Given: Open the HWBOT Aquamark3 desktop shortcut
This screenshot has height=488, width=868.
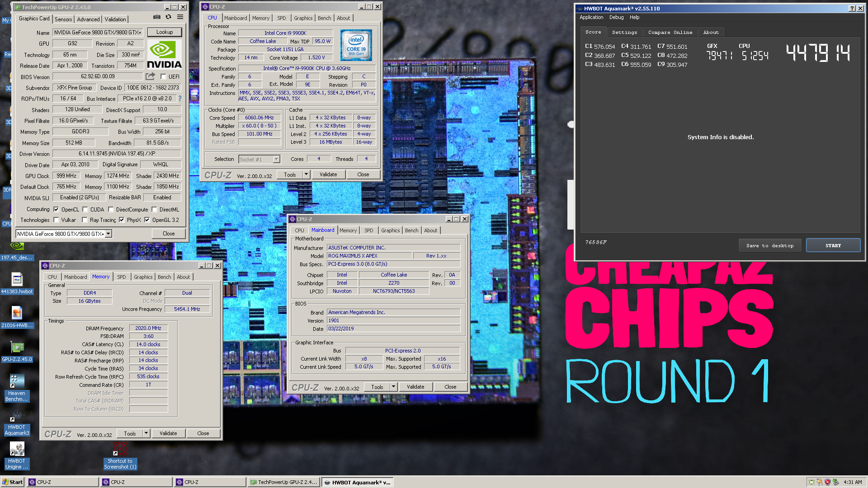Looking at the screenshot, I should click(17, 423).
